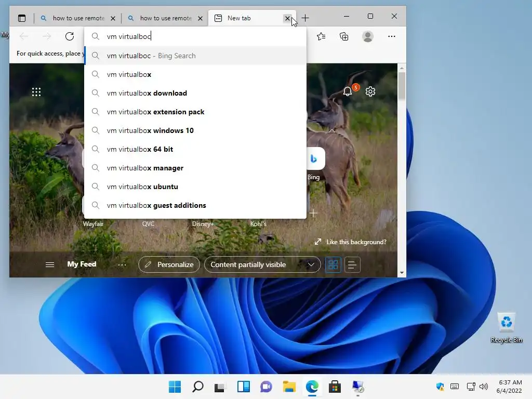
Task: Open volume control in system tray
Action: click(x=484, y=387)
